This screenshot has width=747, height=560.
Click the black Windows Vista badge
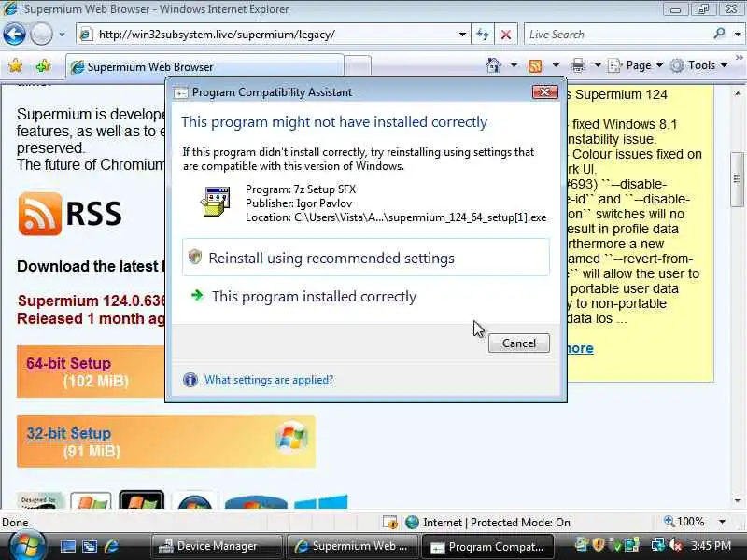point(142,499)
